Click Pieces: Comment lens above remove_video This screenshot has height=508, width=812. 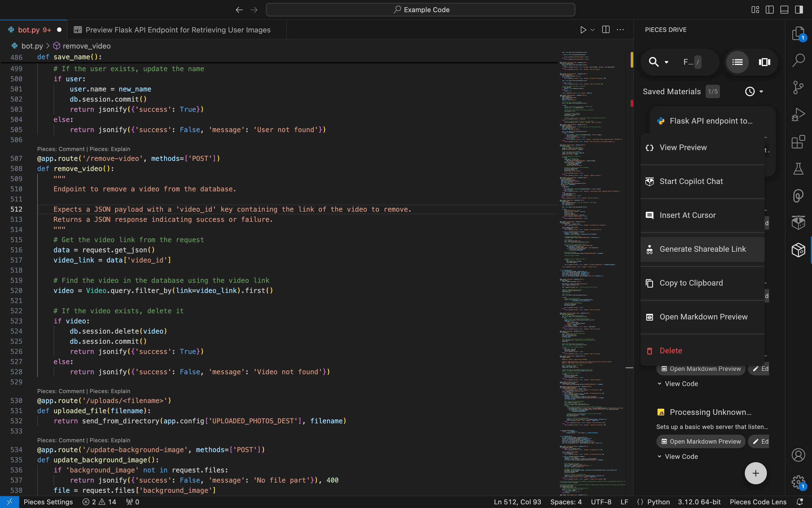[x=61, y=149]
